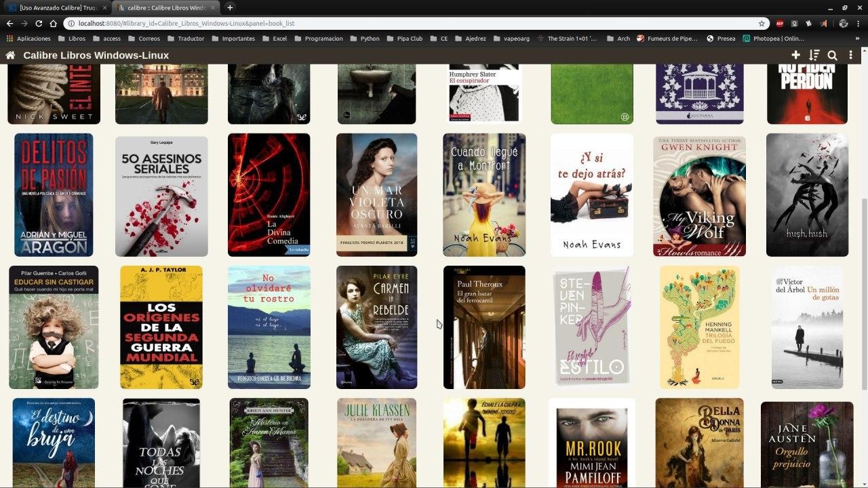Open the Importantes bookmark folder
Viewport: 868px width, 488px height.
(x=233, y=39)
